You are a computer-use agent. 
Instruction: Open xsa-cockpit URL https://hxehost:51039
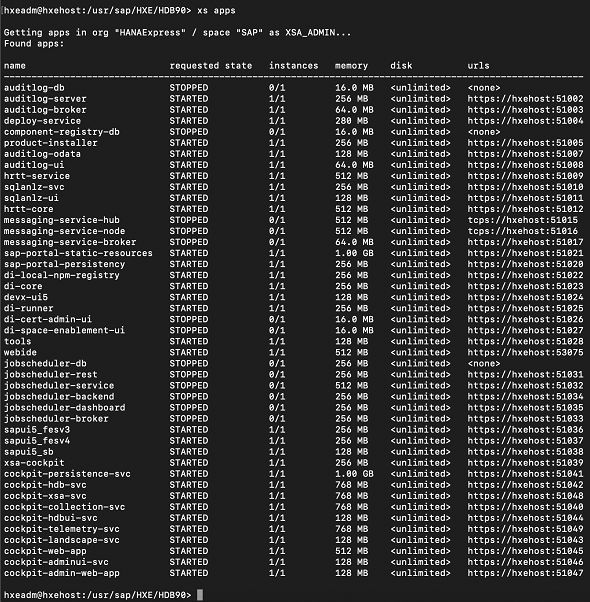click(x=525, y=463)
